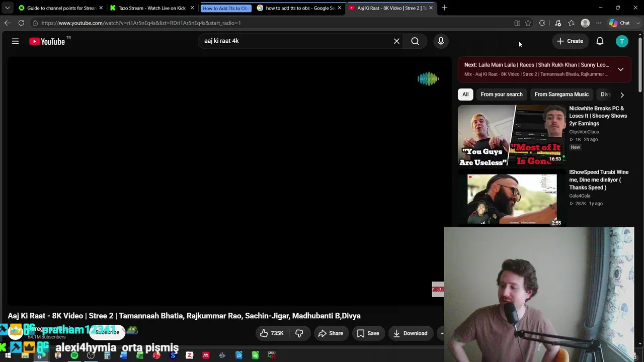Go back in browser history
The width and height of the screenshot is (644, 362).
(7, 23)
